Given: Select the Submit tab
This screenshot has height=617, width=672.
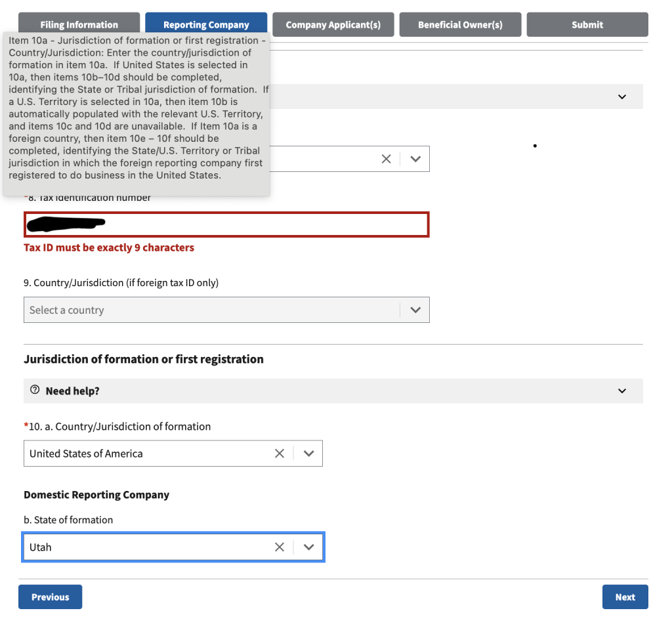Looking at the screenshot, I should click(587, 25).
